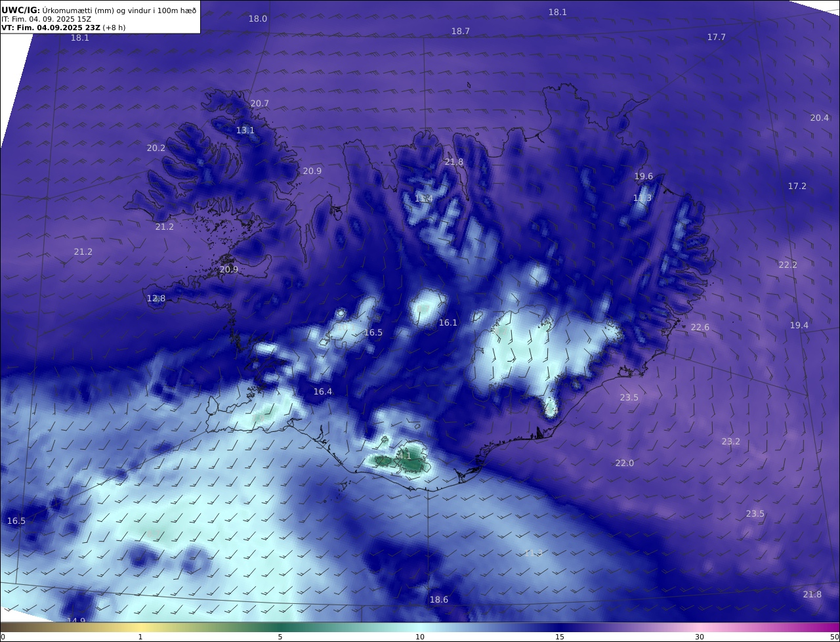This screenshot has width=840, height=642.
Task: Click the 12.8 value label
Action: point(156,298)
